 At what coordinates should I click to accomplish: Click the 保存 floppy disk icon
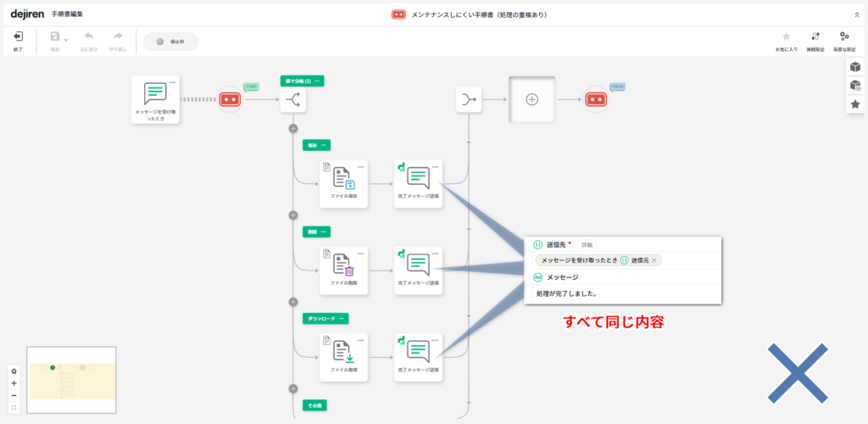click(x=55, y=36)
